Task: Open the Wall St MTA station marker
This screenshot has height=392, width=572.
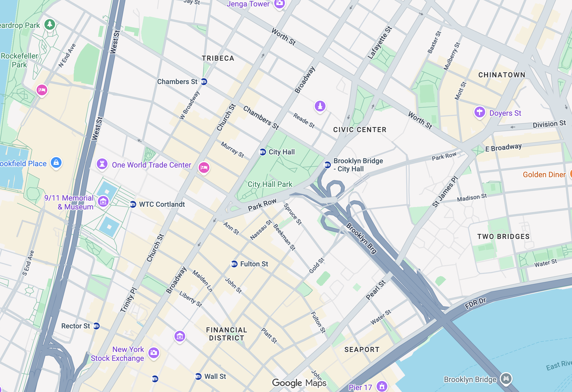Action: (198, 376)
